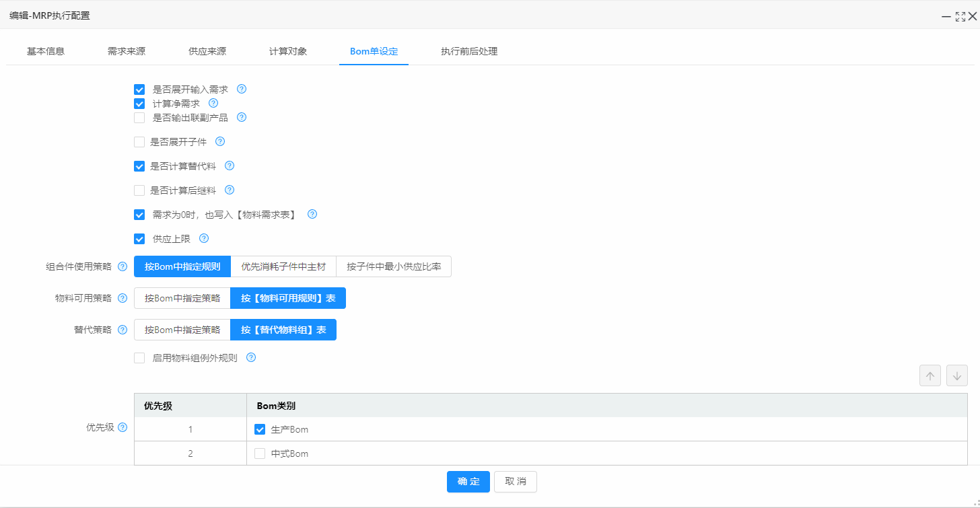Open the 执行前后处理 tab
The width and height of the screenshot is (980, 508).
coord(469,51)
